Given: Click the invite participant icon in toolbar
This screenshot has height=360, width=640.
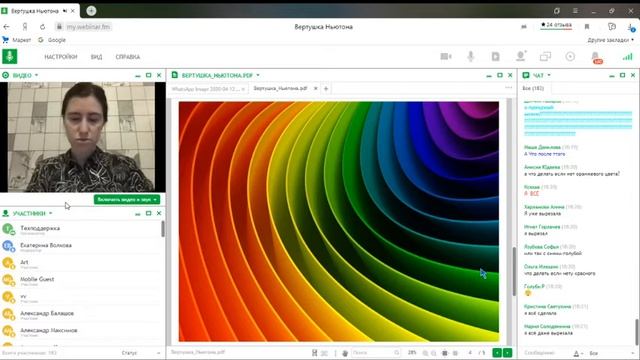Looking at the screenshot, I should point(521,56).
